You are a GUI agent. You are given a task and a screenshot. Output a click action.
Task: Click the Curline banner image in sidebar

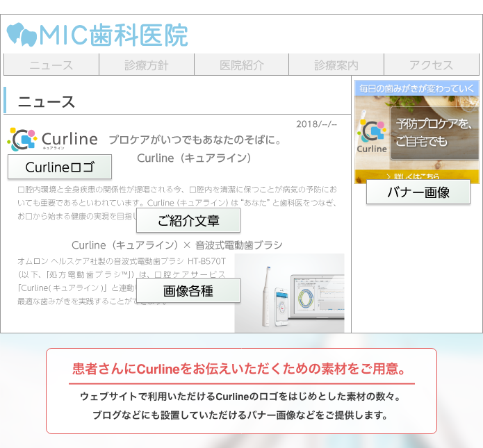[417, 132]
